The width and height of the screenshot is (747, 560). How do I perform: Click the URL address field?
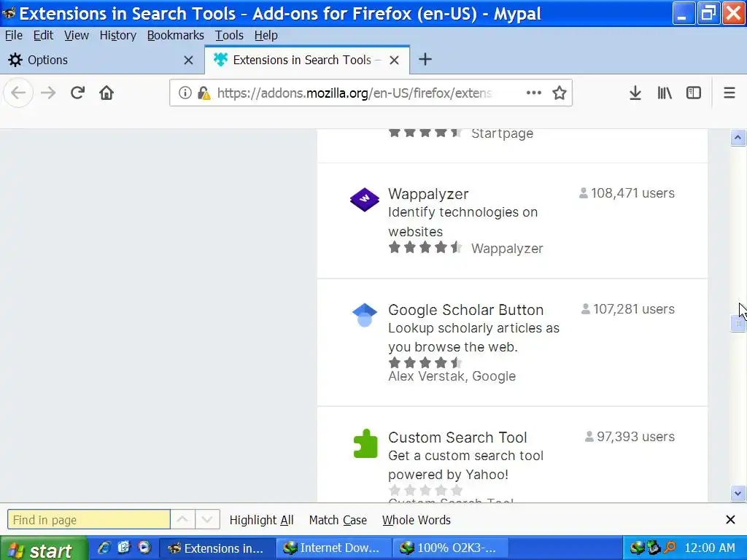click(x=354, y=93)
